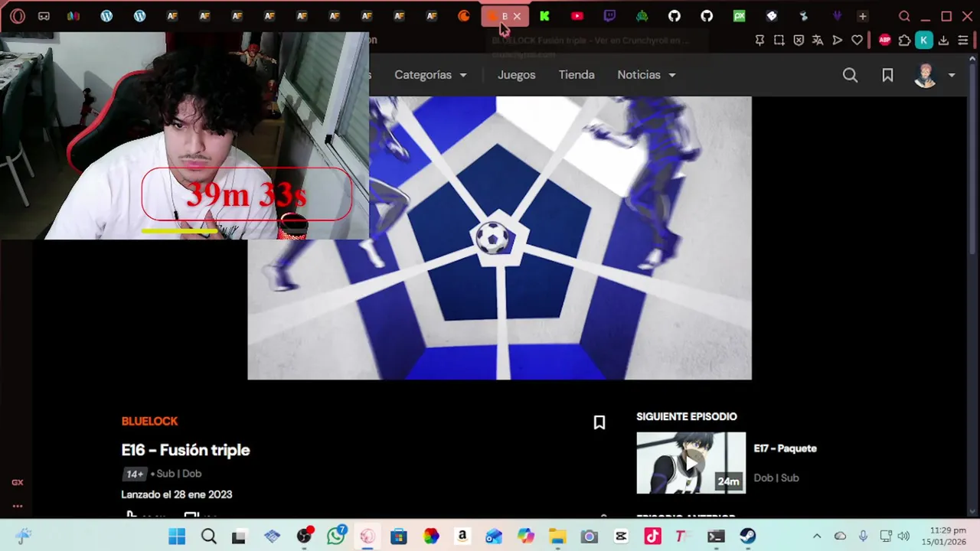Open CapCut from the taskbar
Image resolution: width=980 pixels, height=551 pixels.
621,536
